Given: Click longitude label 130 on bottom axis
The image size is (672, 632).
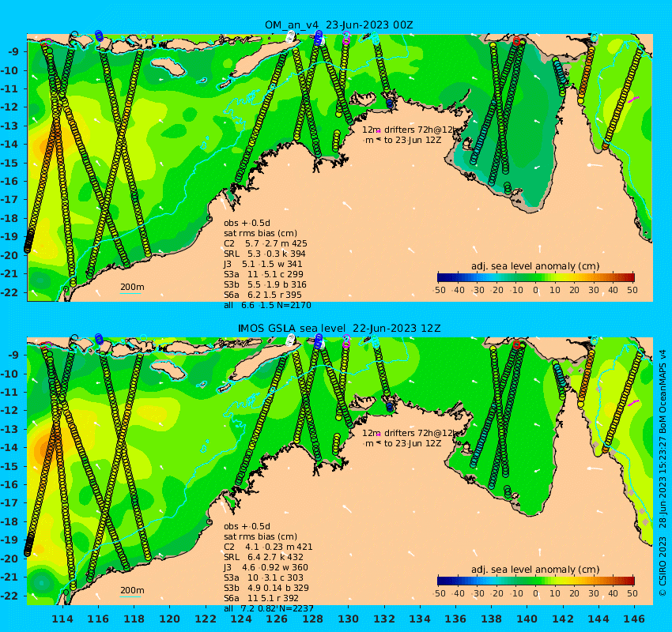Looking at the screenshot, I should (349, 619).
